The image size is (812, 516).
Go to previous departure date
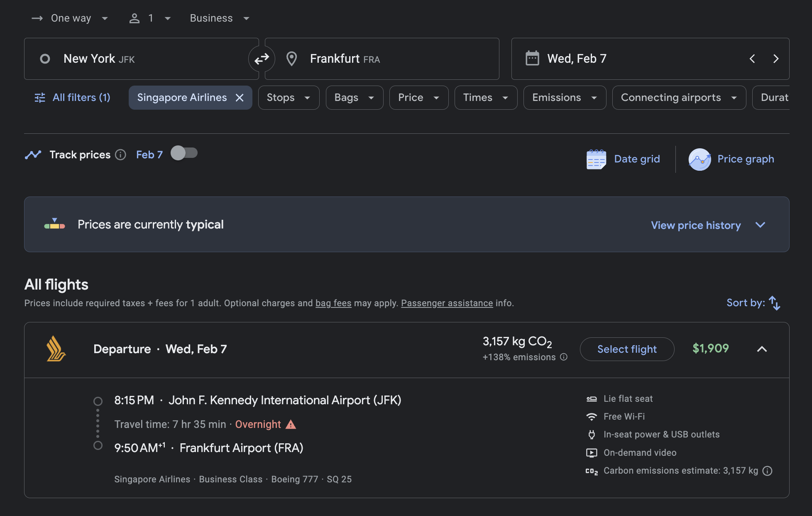752,59
